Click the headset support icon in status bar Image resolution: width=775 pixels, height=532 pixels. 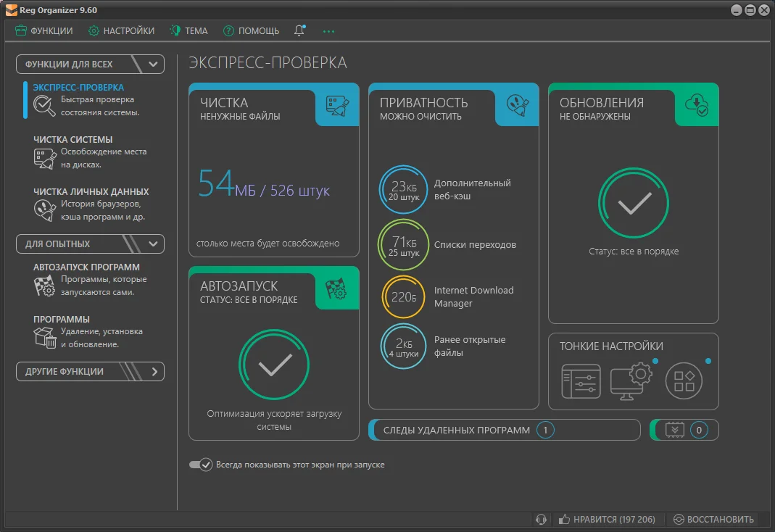[540, 519]
